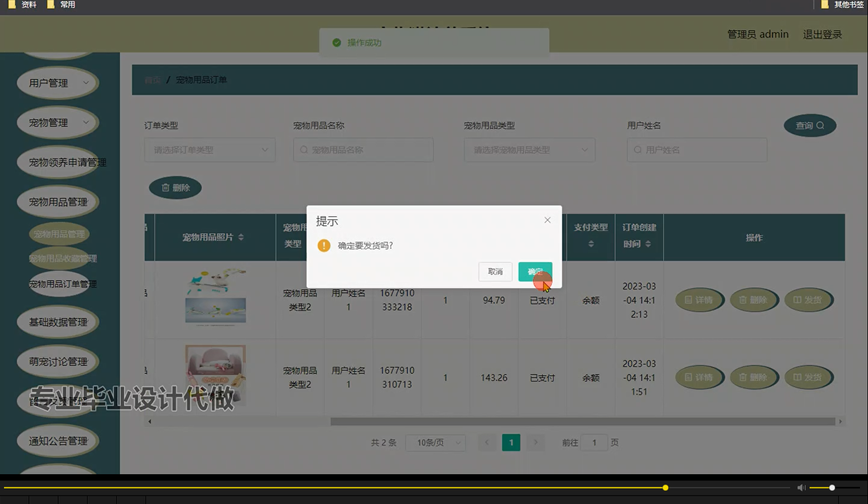Select the 详情 icon on first order
The height and width of the screenshot is (504, 868).
[700, 300]
